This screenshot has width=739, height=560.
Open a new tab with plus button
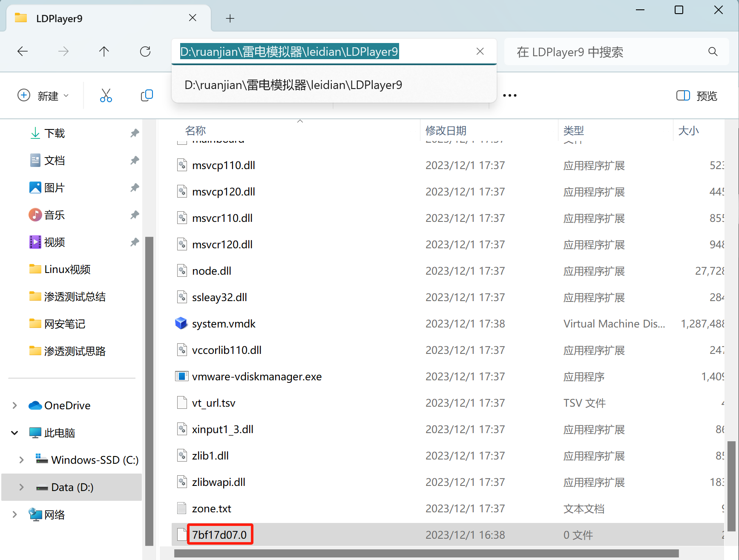tap(230, 18)
